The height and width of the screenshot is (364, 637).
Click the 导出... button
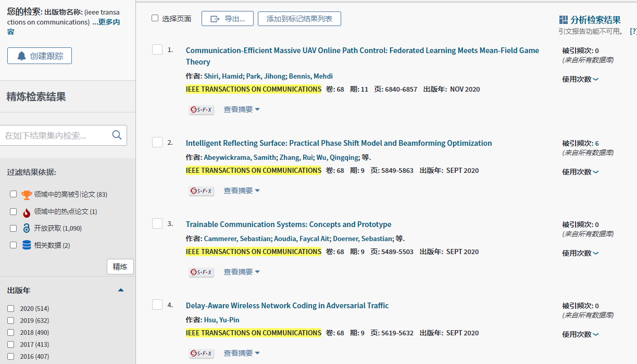[x=227, y=19]
